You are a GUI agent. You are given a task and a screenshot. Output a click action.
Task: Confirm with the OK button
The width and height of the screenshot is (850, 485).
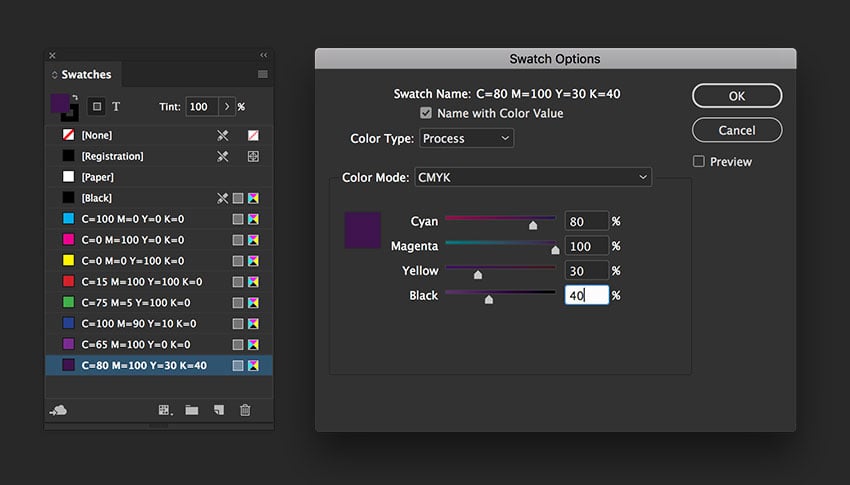737,96
